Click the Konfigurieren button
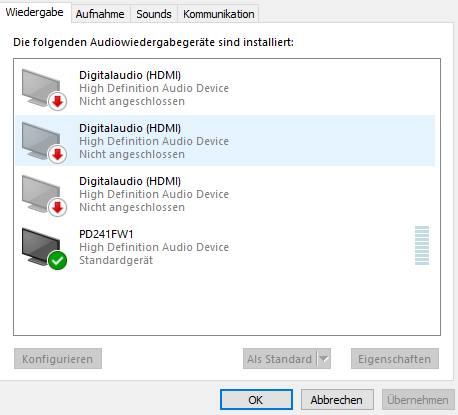 coord(58,359)
